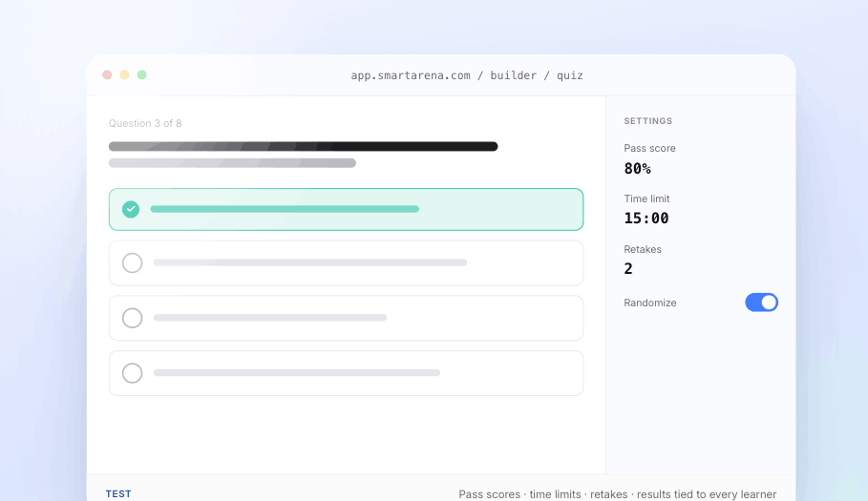This screenshot has height=501, width=868.
Task: Click the red close window dot
Action: click(107, 74)
